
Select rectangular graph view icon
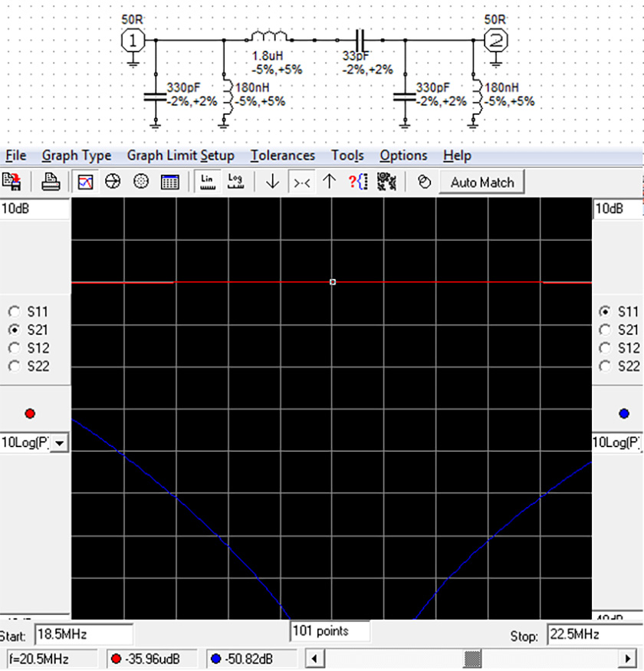coord(85,182)
